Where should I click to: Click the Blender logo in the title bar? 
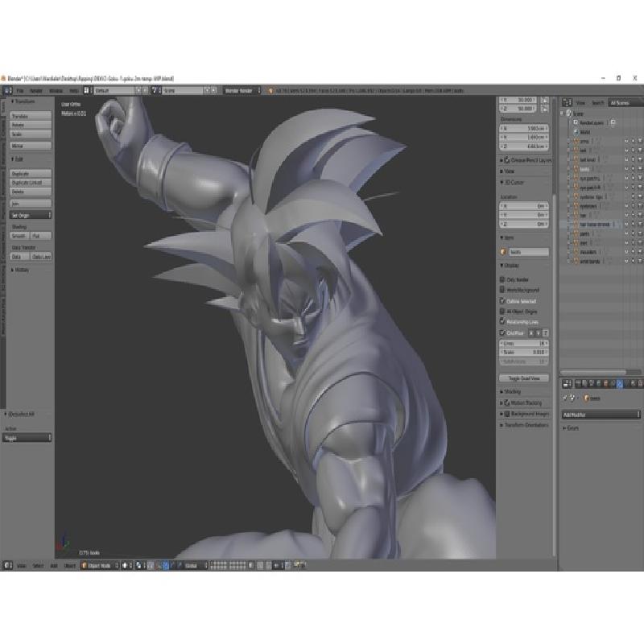coord(3,78)
